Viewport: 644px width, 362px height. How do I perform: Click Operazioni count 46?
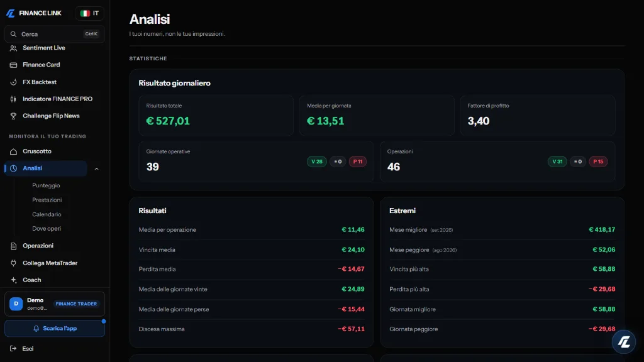(x=394, y=167)
